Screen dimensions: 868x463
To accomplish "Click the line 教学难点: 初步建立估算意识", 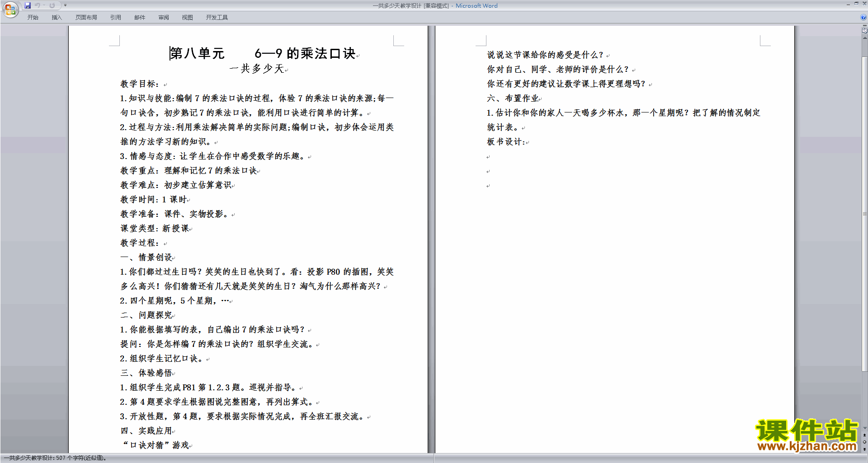I will (x=176, y=185).
